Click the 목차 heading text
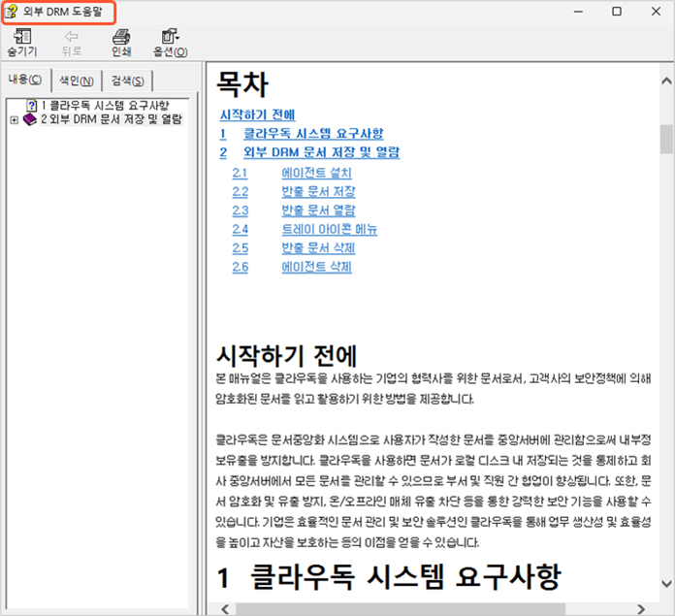Screen dimensions: 675x616 pos(242,84)
